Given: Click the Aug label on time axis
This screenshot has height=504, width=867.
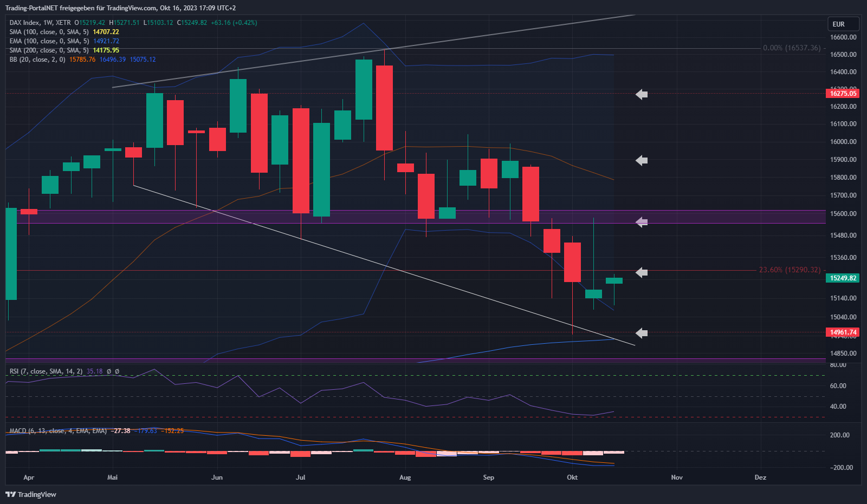Looking at the screenshot, I should (405, 477).
